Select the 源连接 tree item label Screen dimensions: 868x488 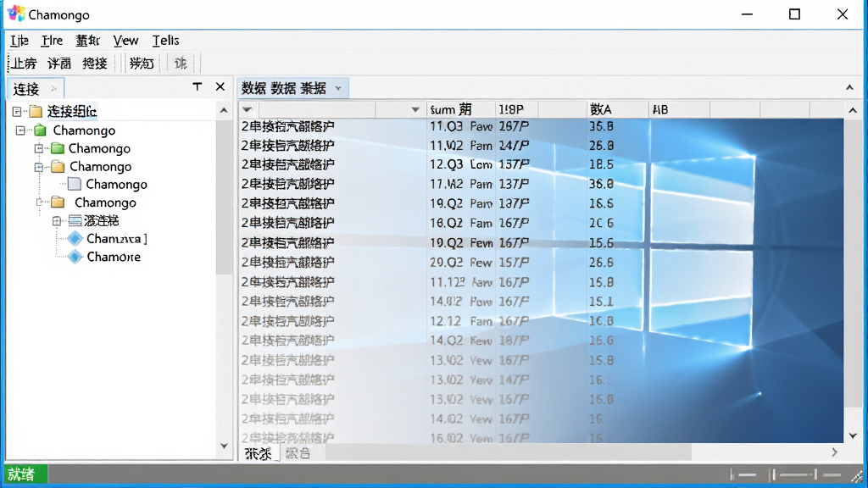pos(102,221)
